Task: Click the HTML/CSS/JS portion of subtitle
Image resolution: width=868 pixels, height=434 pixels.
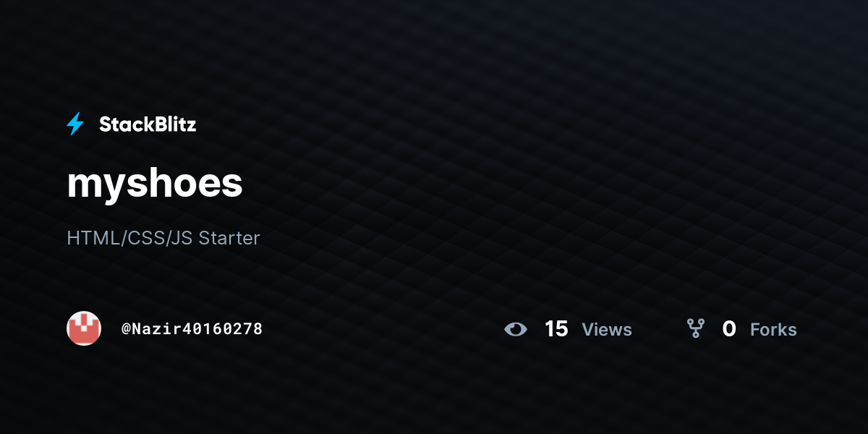Action: click(x=129, y=238)
